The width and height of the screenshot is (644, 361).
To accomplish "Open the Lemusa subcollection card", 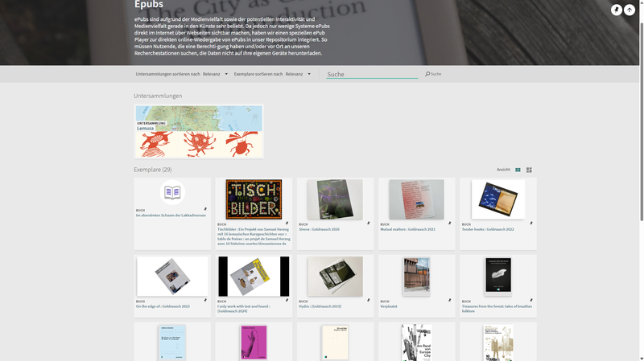I will click(x=199, y=131).
